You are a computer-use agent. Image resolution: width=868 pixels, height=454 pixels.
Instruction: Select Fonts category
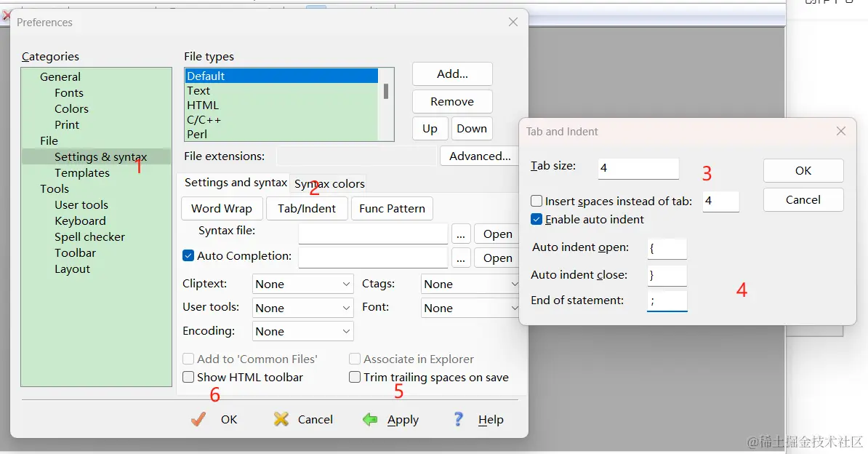pos(69,93)
